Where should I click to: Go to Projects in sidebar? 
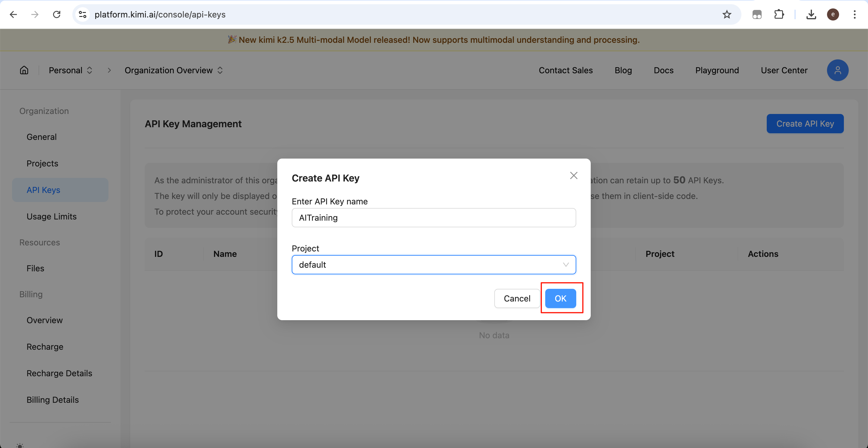pyautogui.click(x=42, y=163)
